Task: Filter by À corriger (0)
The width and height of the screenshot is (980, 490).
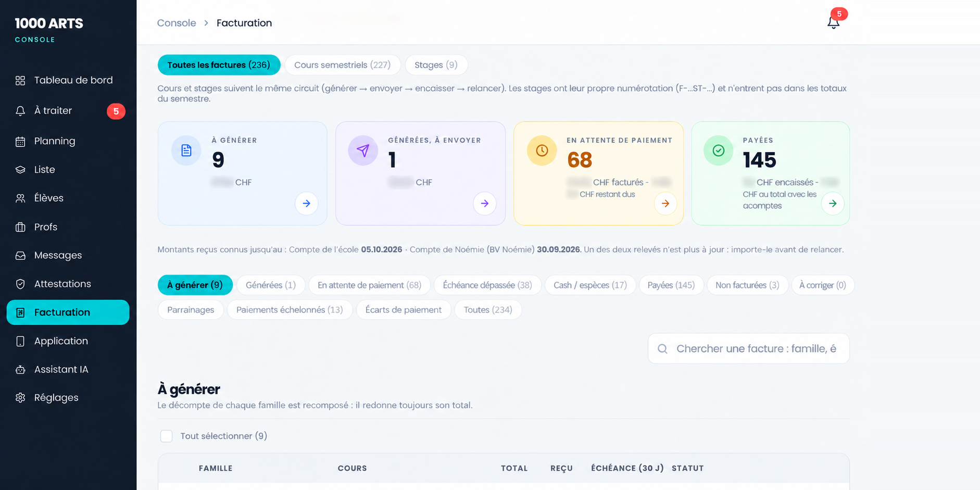Action: point(823,285)
